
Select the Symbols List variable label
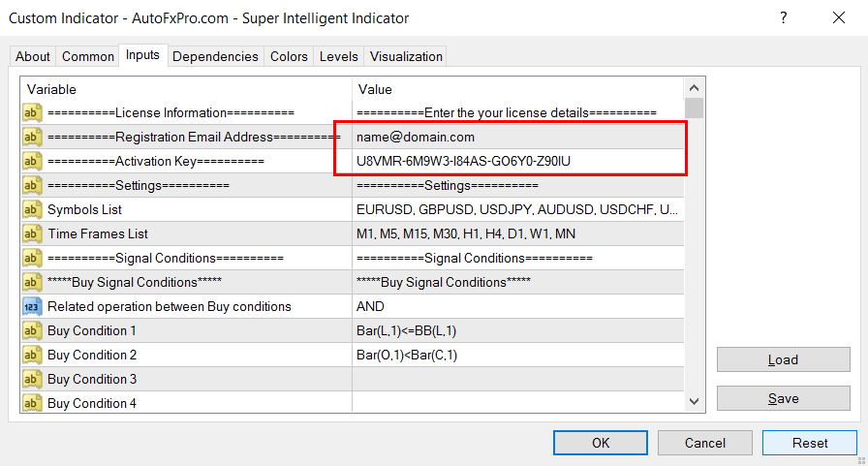pos(84,210)
